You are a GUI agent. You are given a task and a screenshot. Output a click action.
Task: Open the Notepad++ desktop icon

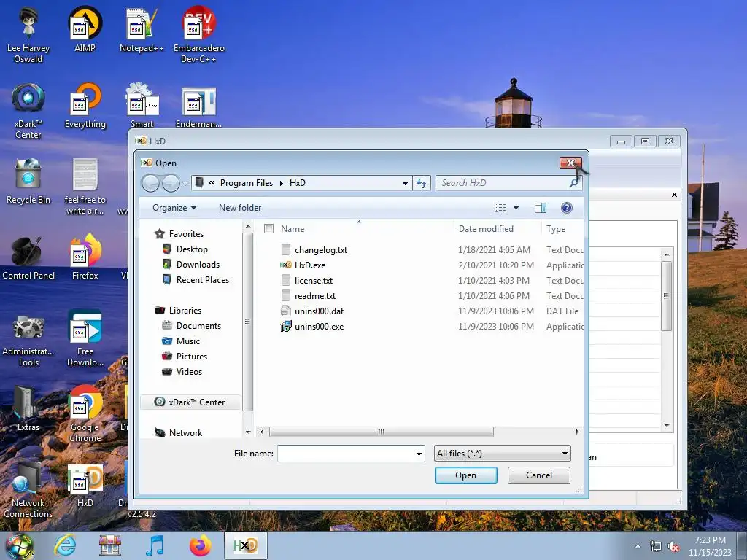coord(142,29)
